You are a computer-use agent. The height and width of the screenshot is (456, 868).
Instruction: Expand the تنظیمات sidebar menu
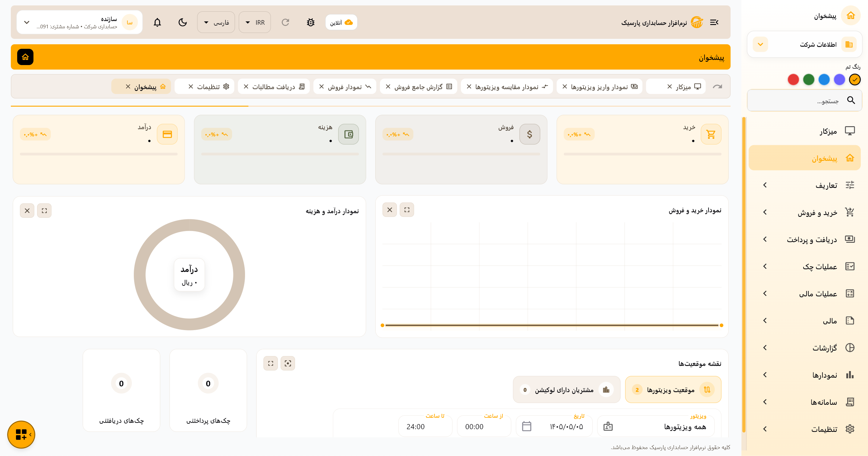[x=804, y=429]
